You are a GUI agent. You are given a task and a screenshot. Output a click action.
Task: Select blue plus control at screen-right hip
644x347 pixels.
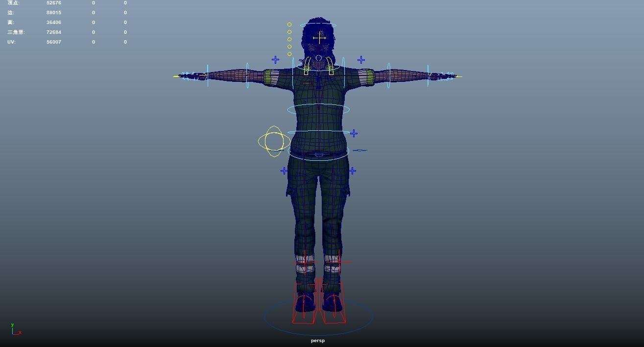352,171
